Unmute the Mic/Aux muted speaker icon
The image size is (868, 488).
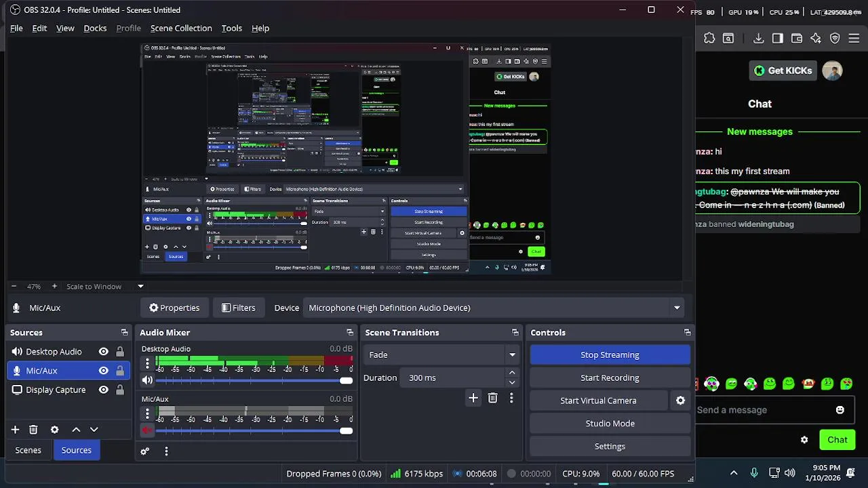147,430
